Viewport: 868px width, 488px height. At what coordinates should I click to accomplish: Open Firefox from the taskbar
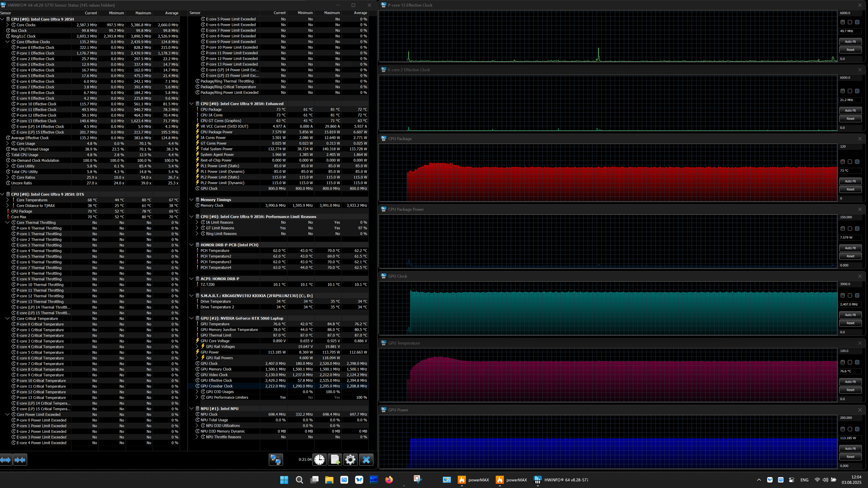tap(389, 480)
